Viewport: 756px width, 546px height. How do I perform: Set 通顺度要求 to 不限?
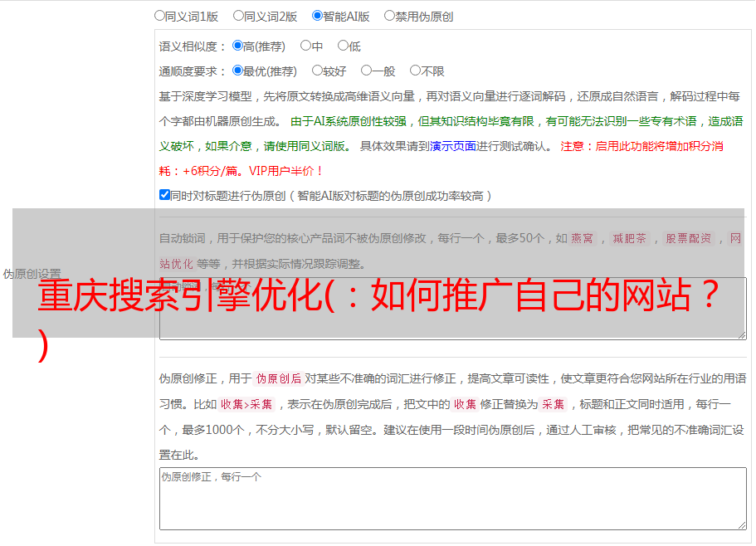pos(415,71)
